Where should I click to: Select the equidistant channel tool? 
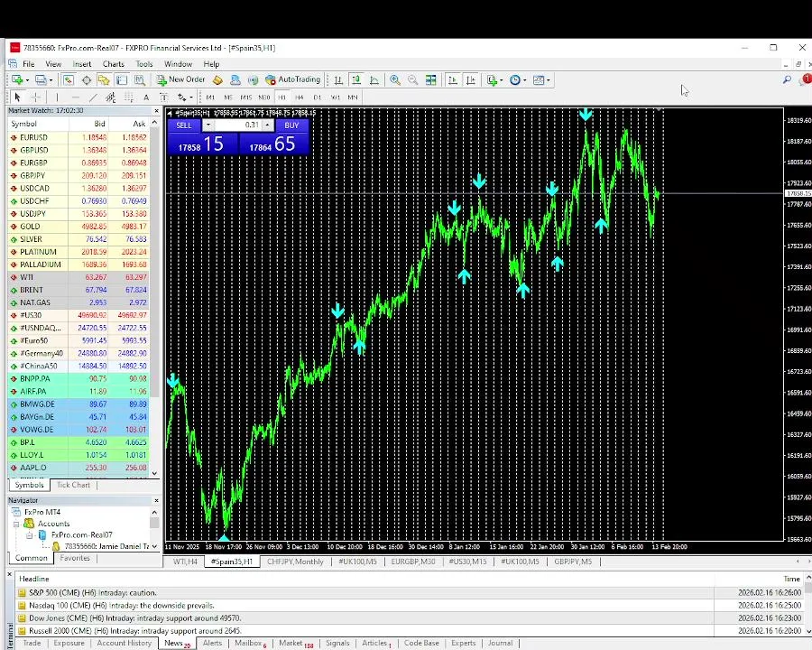(110, 97)
